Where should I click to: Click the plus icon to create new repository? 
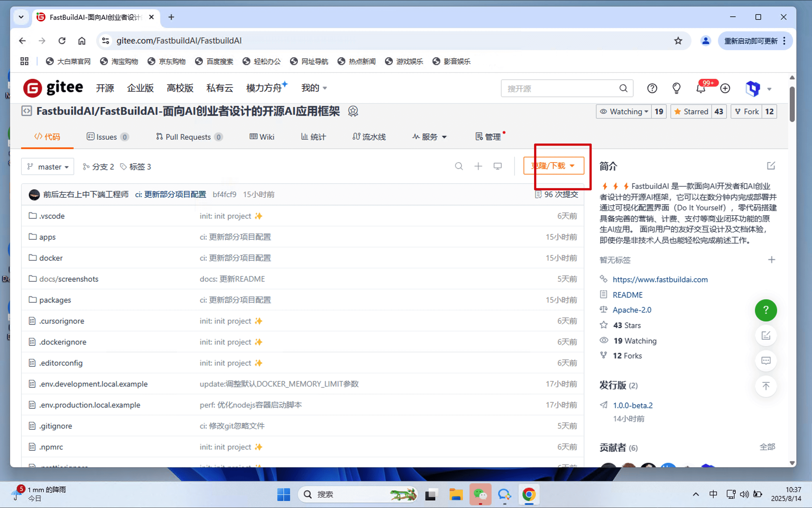[725, 88]
